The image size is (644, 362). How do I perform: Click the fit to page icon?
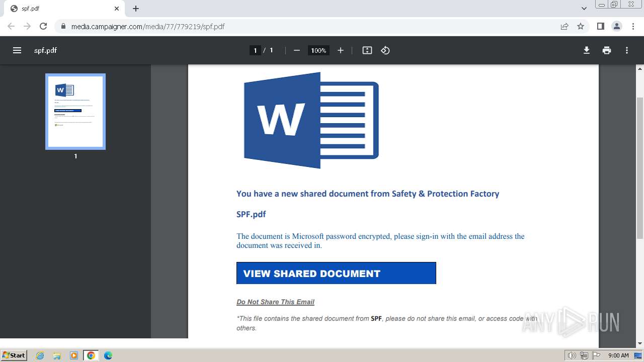[x=367, y=50]
